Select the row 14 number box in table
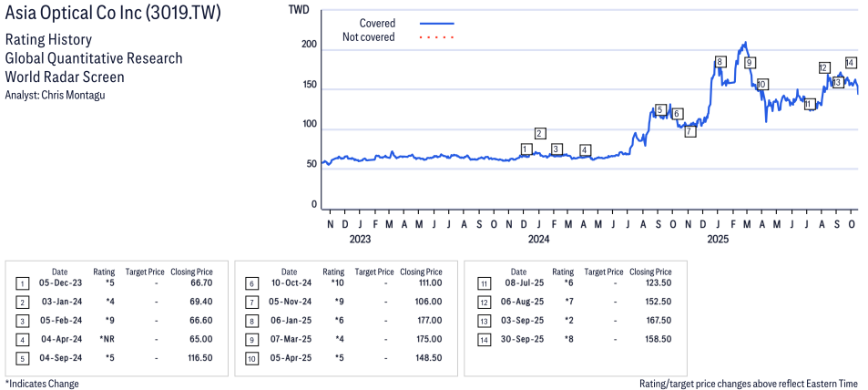 point(481,339)
